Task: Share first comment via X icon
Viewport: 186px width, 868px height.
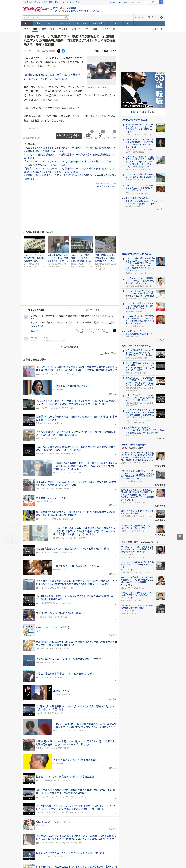Action: pyautogui.click(x=115, y=331)
